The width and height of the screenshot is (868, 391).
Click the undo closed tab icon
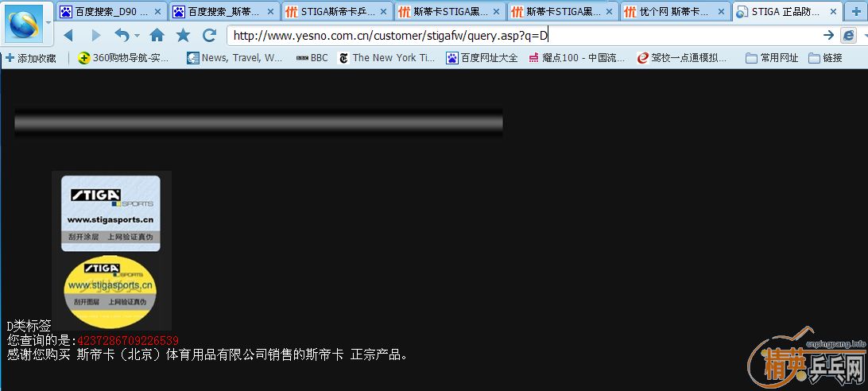[122, 36]
